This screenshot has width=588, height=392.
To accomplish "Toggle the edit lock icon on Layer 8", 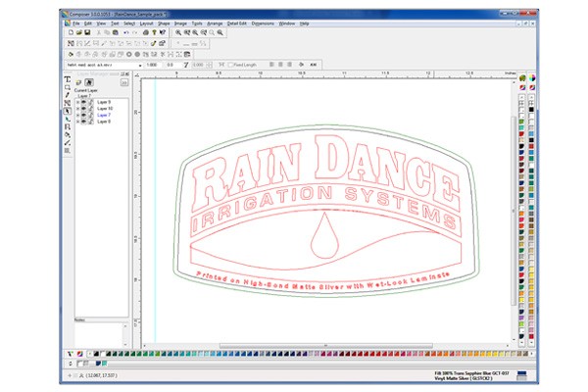I will click(x=91, y=122).
